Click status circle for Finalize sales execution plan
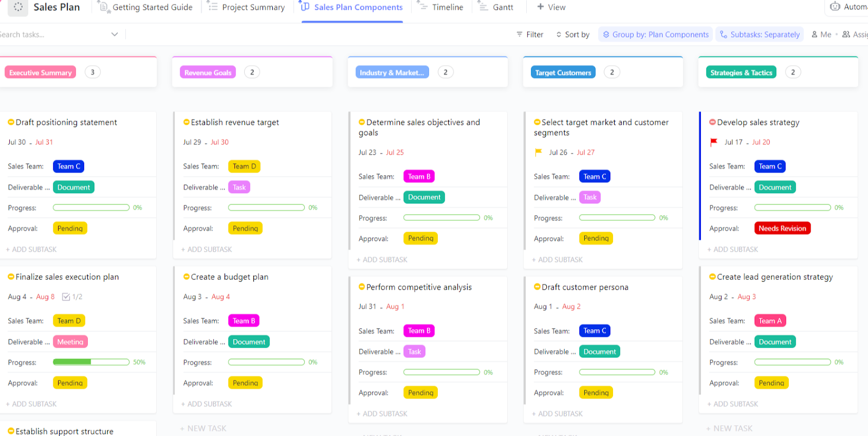Image resolution: width=868 pixels, height=436 pixels. coord(11,277)
